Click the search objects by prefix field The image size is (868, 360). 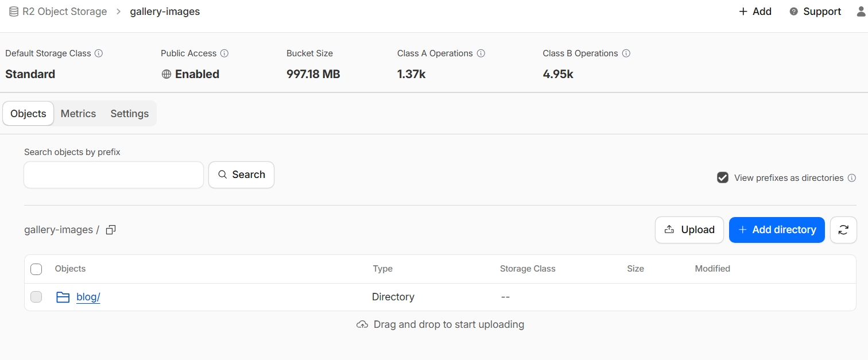point(114,175)
